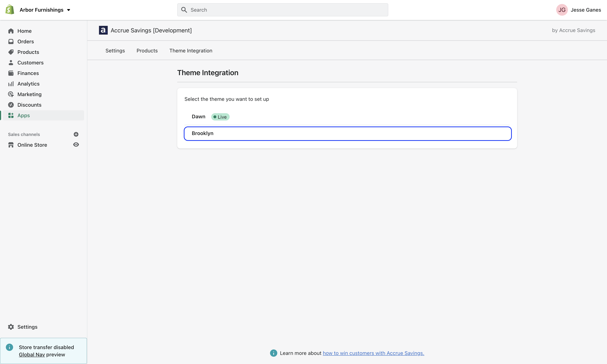Image resolution: width=607 pixels, height=364 pixels.
Task: Open how to win customers link
Action: pos(373,353)
